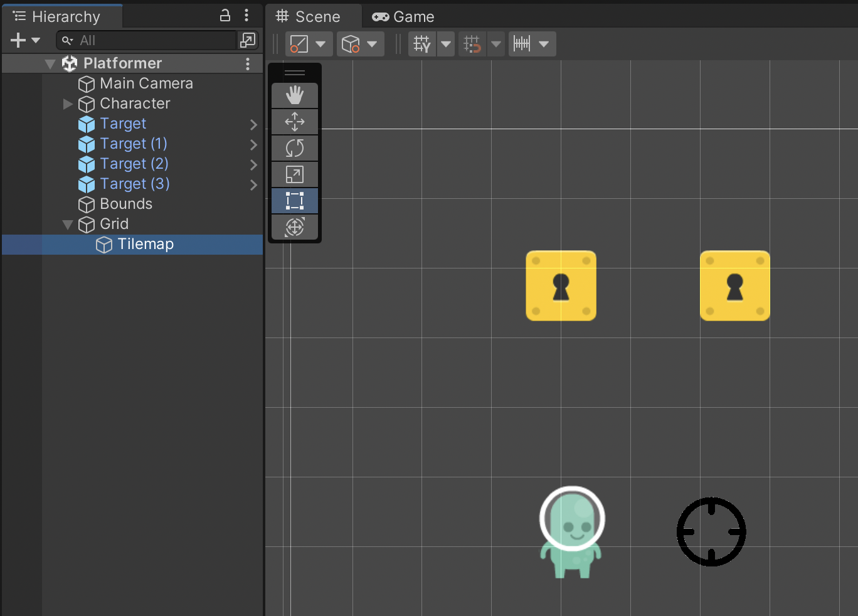The image size is (858, 616).
Task: Switch to the Scene tab
Action: point(309,17)
